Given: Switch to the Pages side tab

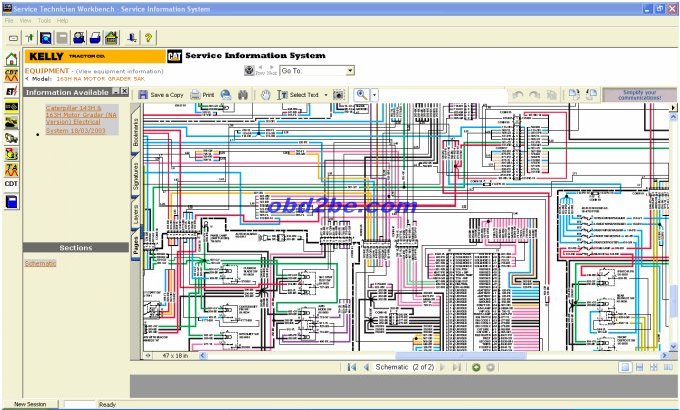Looking at the screenshot, I should point(136,246).
